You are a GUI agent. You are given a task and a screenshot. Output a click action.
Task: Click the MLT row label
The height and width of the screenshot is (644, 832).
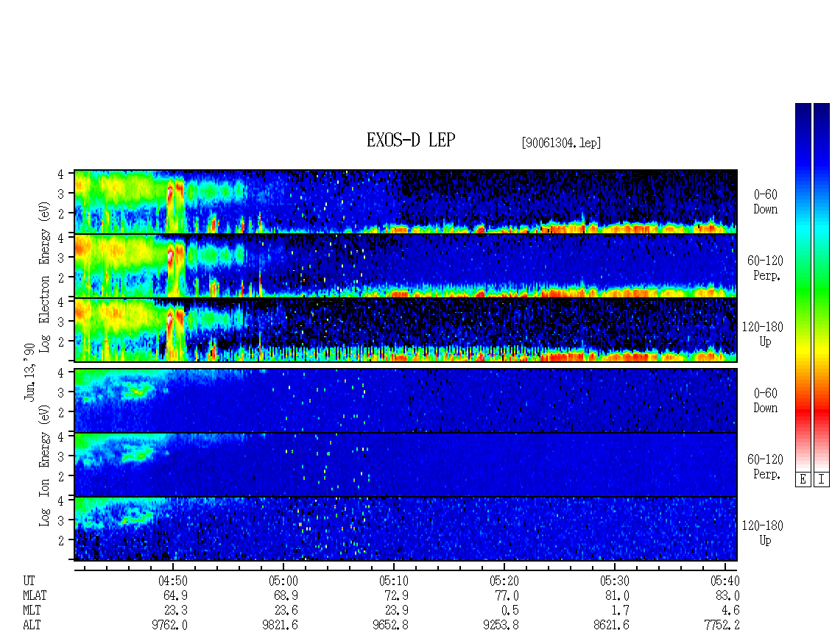[32, 611]
